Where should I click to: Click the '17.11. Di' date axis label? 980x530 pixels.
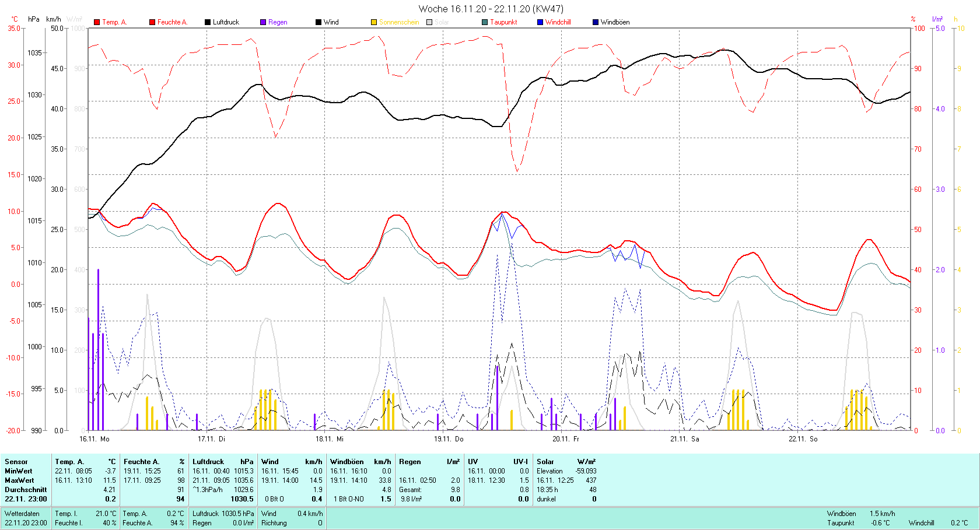(211, 439)
